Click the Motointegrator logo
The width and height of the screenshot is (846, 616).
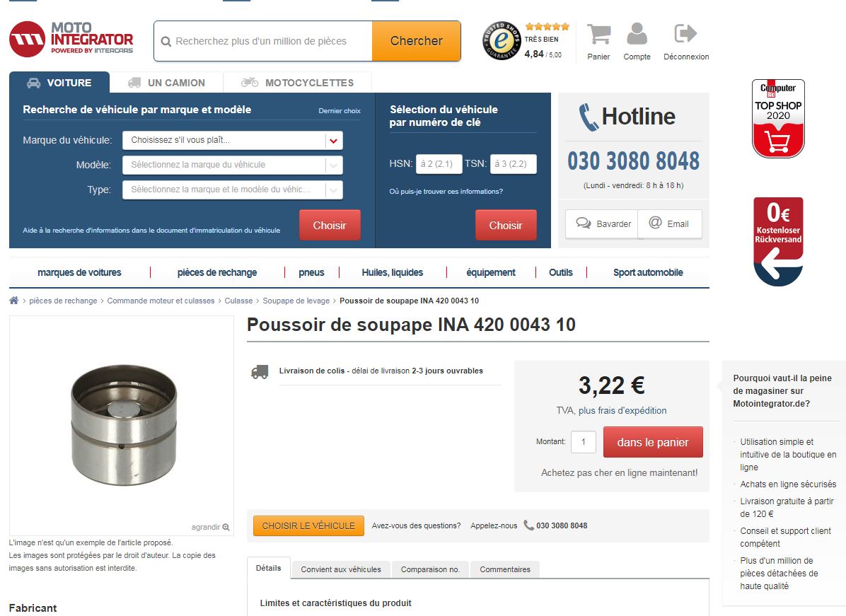(71, 39)
